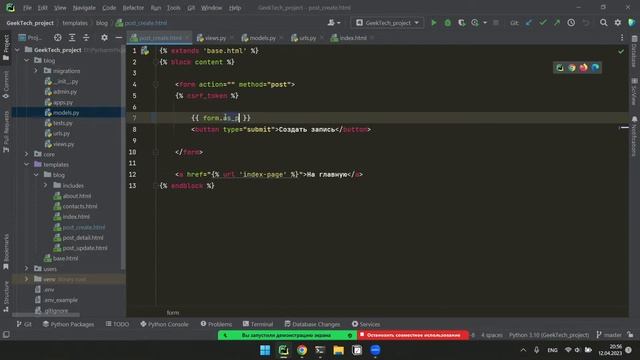This screenshot has width=640, height=360.
Task: Open Services tool window
Action: point(366,324)
